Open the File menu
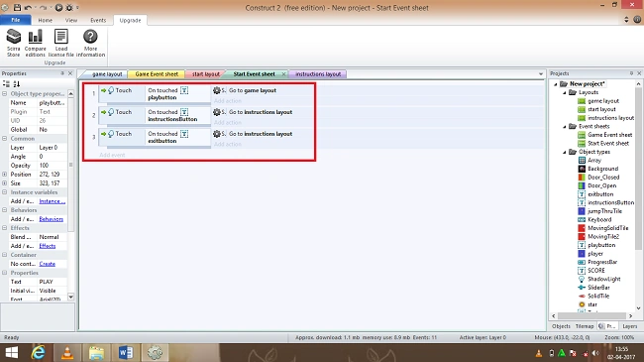 click(15, 20)
